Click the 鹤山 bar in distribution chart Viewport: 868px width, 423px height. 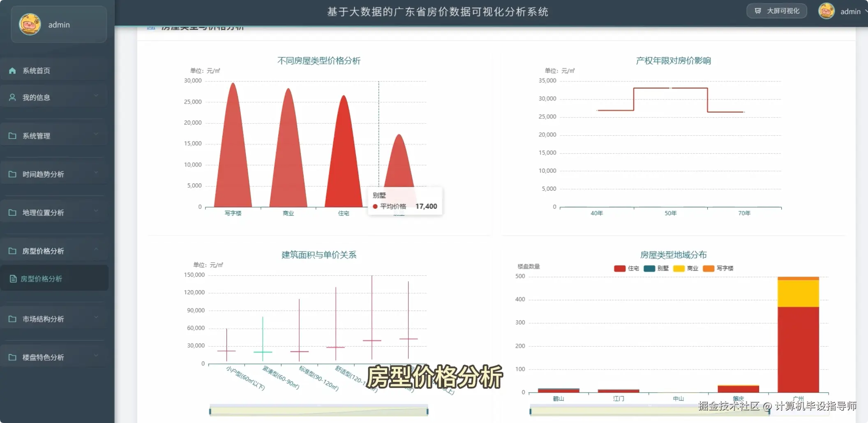coord(559,391)
